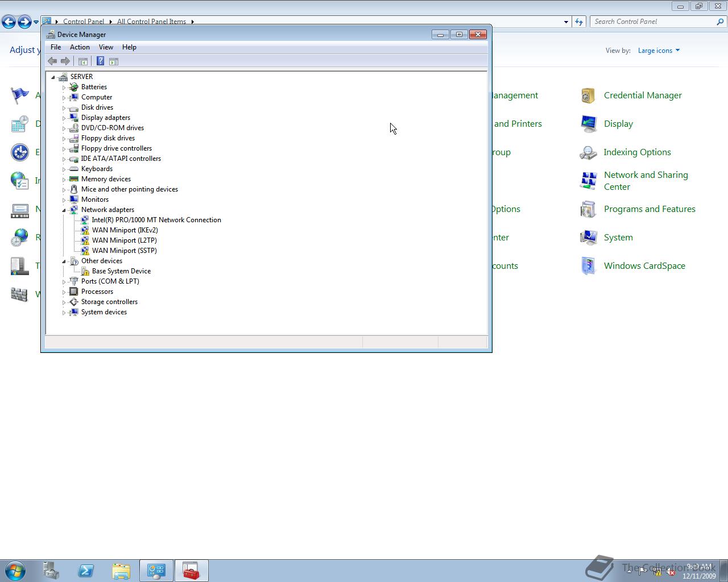The image size is (728, 582).
Task: Open Programs and Features link
Action: click(x=650, y=209)
